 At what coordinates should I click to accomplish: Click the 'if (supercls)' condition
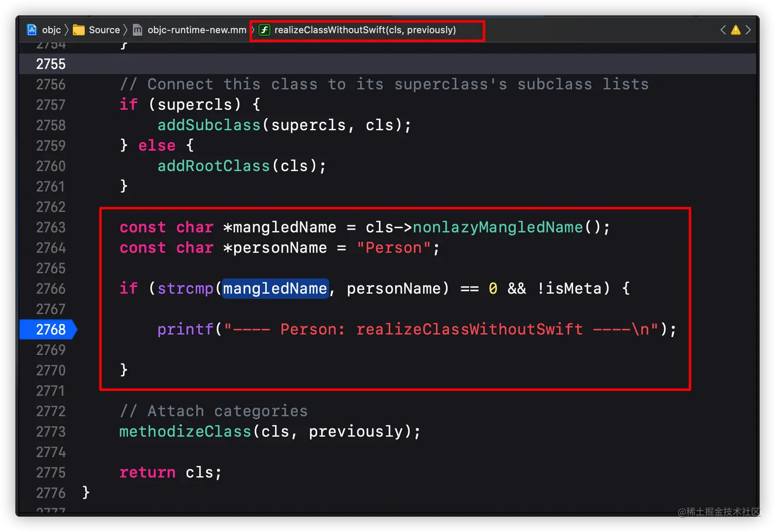click(x=180, y=105)
